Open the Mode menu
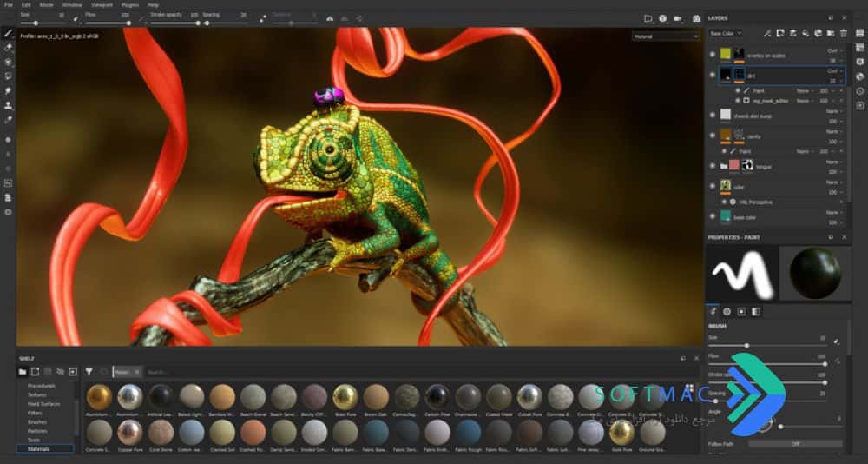 coord(47,4)
